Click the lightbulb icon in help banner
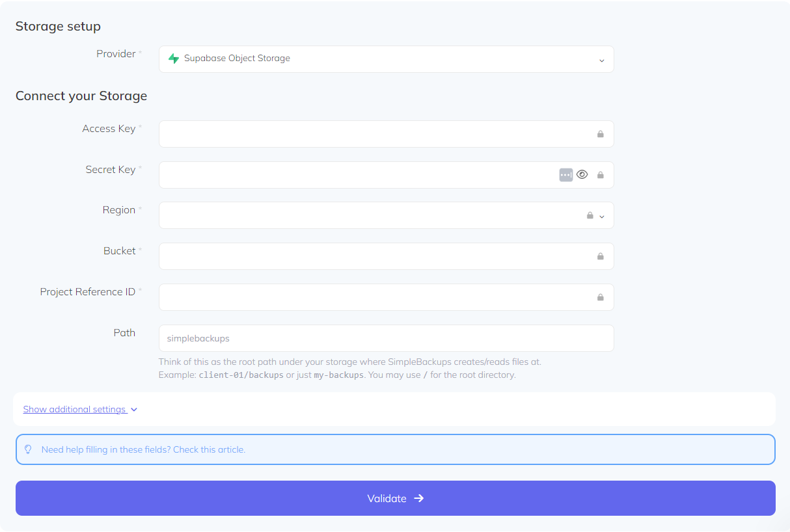This screenshot has height=532, width=790. coord(28,449)
